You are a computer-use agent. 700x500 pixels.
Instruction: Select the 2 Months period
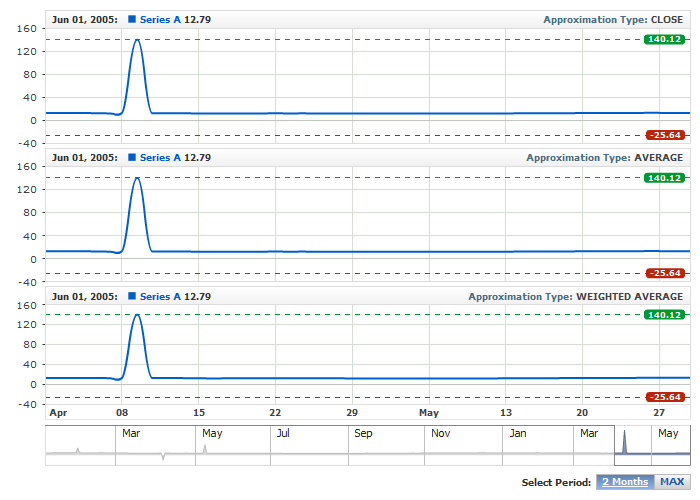[x=625, y=482]
